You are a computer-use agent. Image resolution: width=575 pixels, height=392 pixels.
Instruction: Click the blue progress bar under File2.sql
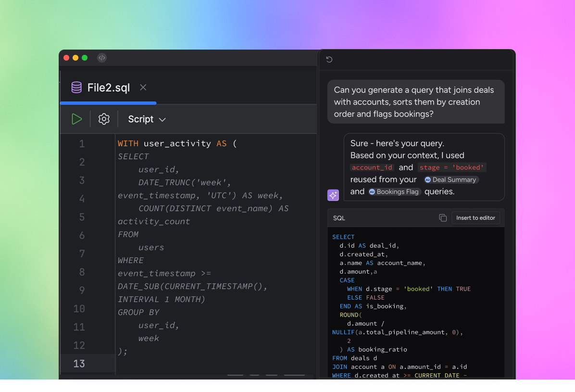click(108, 103)
